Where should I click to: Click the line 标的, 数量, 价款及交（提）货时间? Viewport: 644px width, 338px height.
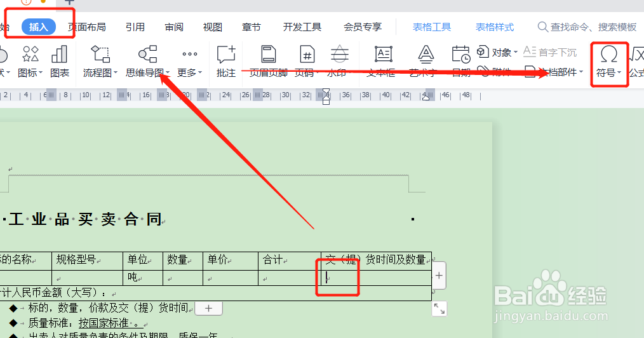[109, 308]
